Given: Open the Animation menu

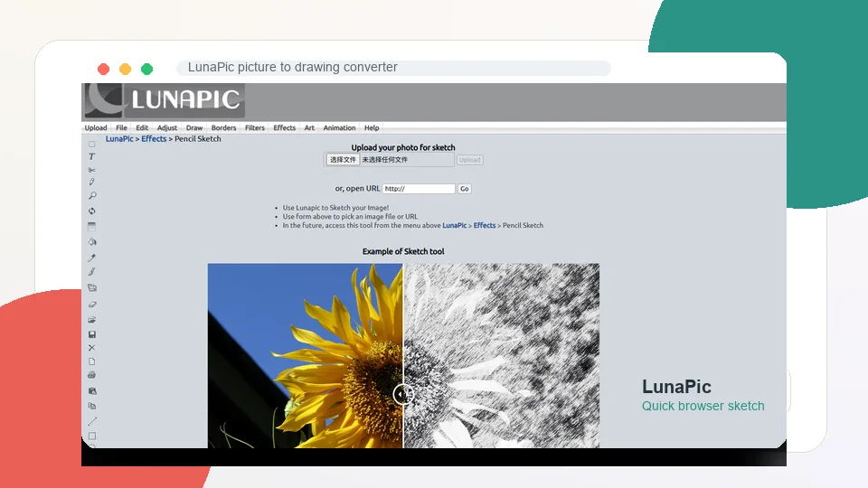Looking at the screenshot, I should pos(339,127).
